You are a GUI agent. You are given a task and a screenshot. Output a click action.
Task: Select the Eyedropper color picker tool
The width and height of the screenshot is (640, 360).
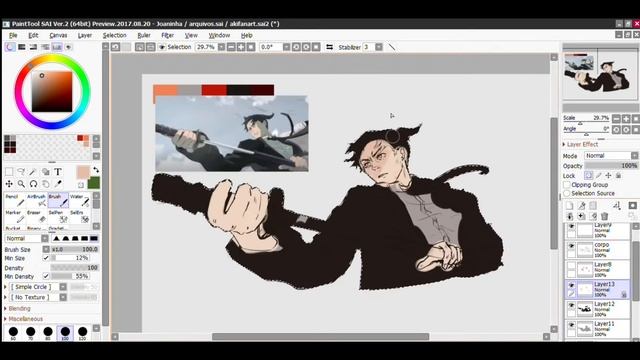(x=58, y=184)
